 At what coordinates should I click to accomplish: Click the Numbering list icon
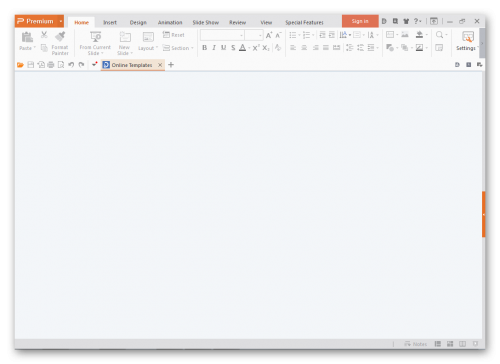(x=306, y=35)
